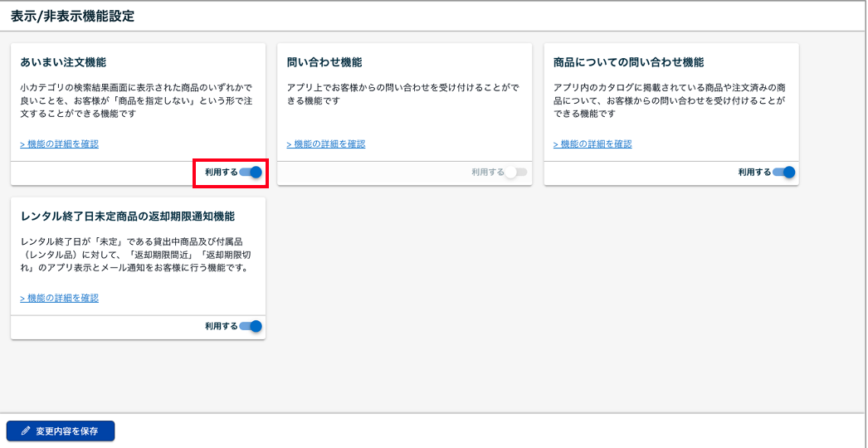Viewport: 868px width, 448px height.
Task: Click the 利用する label in the あいまい注文機能 card
Action: click(221, 173)
